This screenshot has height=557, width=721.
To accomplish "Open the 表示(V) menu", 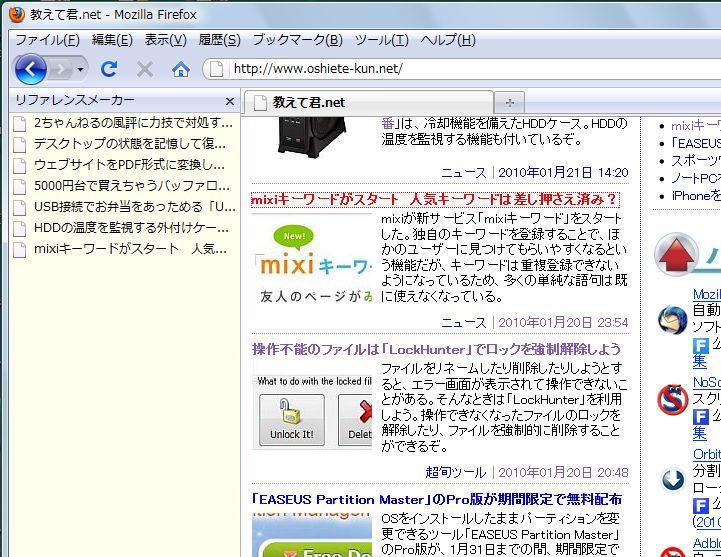I will coord(166,40).
